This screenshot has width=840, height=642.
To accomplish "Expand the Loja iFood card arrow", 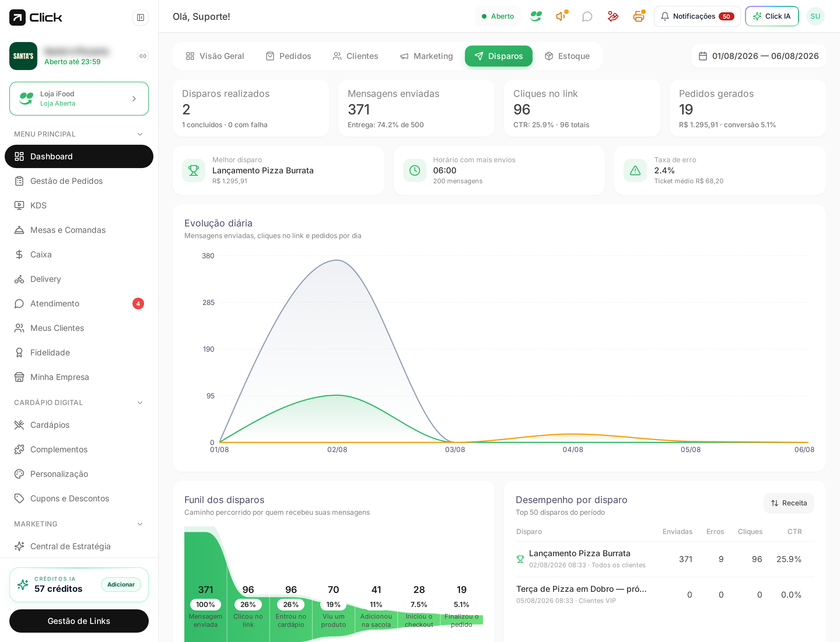I will (134, 99).
